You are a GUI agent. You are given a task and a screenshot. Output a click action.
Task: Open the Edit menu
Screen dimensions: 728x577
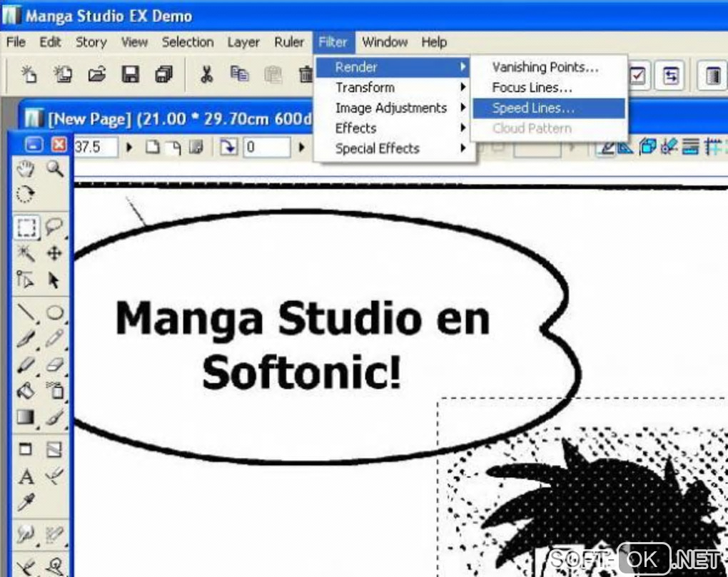coord(50,42)
